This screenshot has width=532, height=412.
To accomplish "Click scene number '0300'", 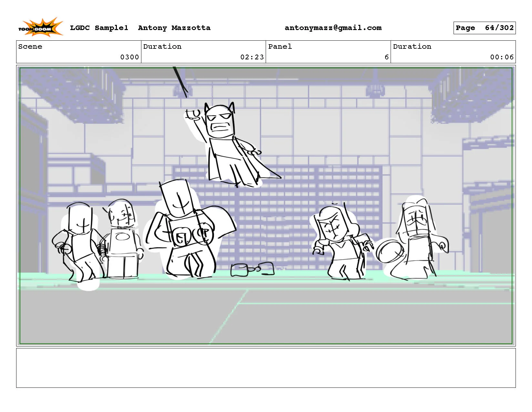I will point(129,57).
